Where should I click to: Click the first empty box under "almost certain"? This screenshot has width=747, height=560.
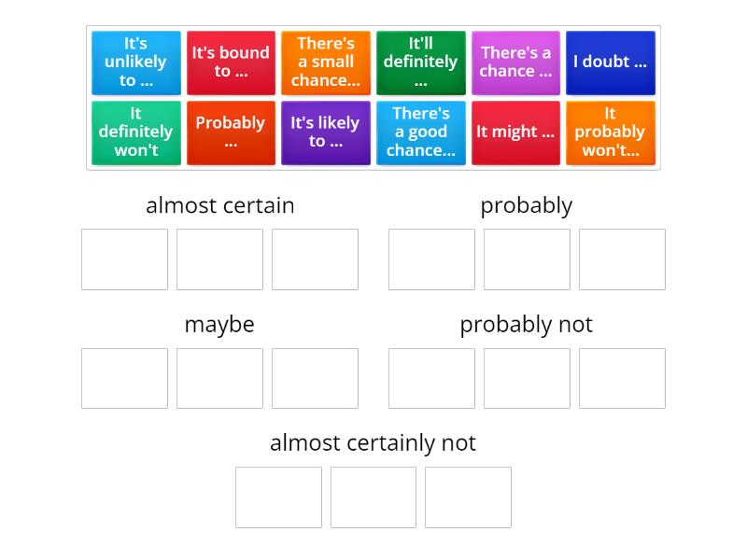pos(124,259)
